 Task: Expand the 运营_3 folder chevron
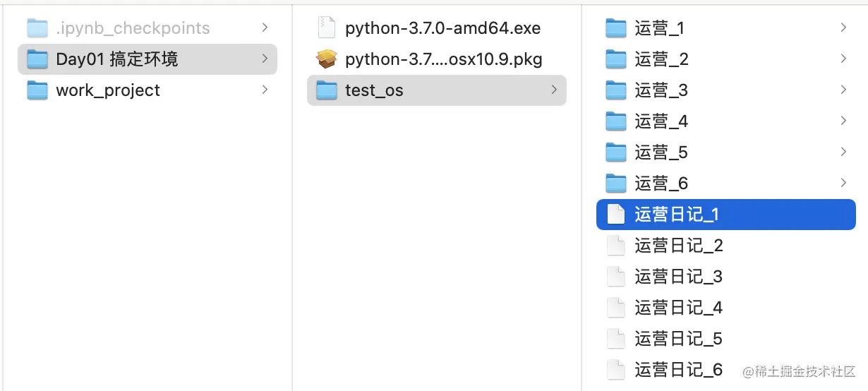[x=843, y=90]
